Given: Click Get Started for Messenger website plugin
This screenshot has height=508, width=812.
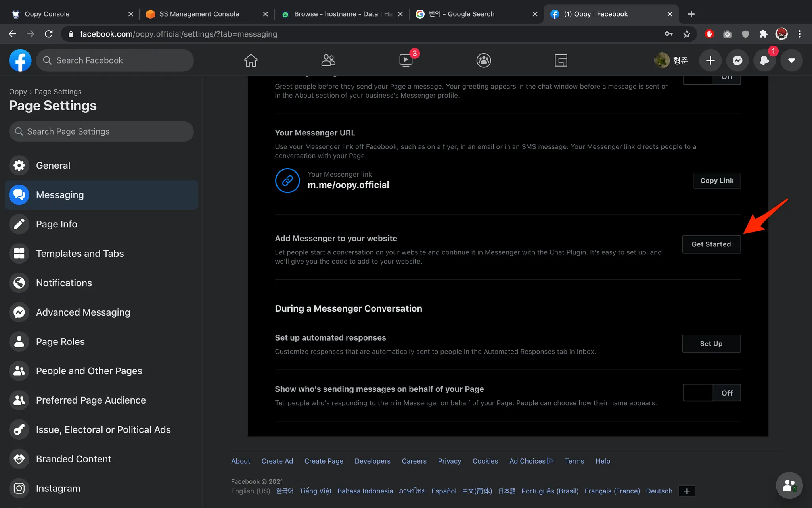Looking at the screenshot, I should pos(711,244).
